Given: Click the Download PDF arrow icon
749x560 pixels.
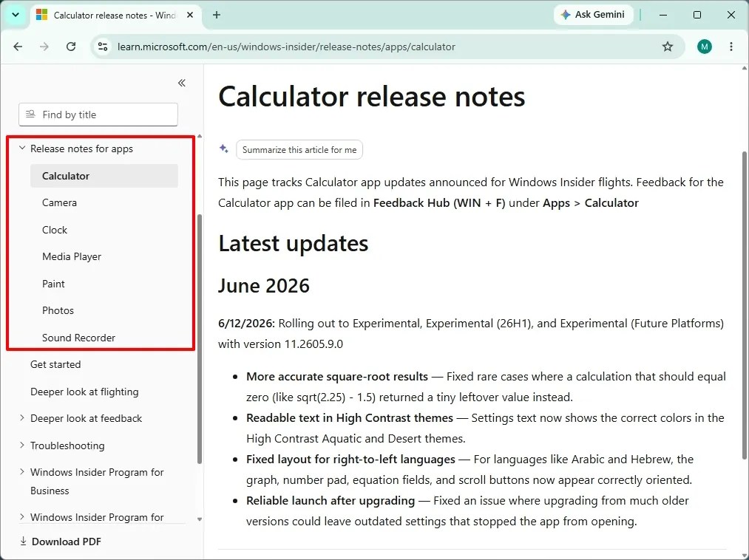Looking at the screenshot, I should pyautogui.click(x=23, y=541).
